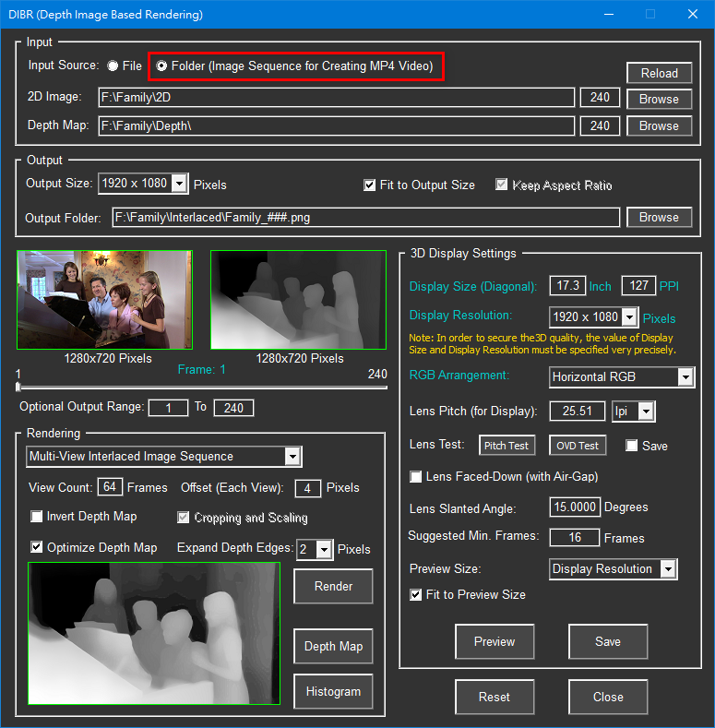Run the OVD Test
This screenshot has height=728, width=715.
578,446
